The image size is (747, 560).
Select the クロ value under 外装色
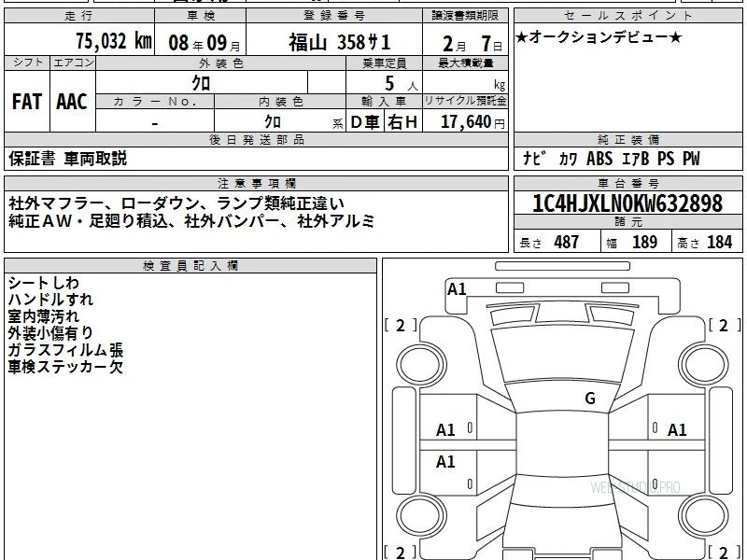click(x=201, y=83)
